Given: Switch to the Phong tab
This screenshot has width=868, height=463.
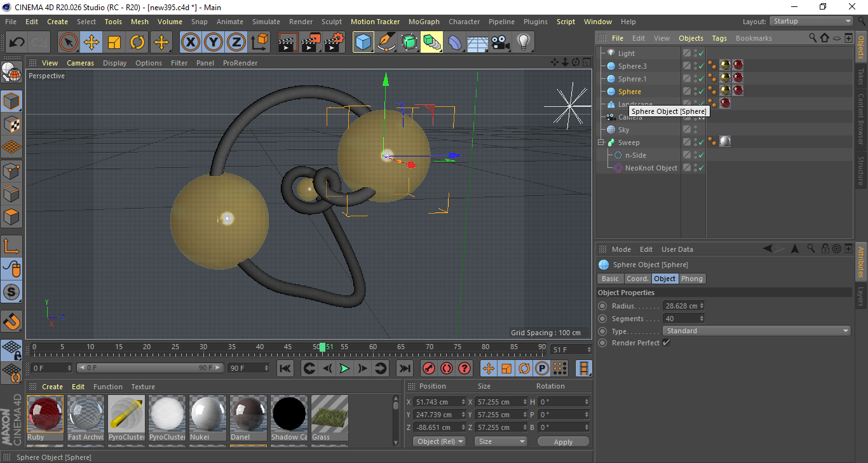Looking at the screenshot, I should (692, 279).
